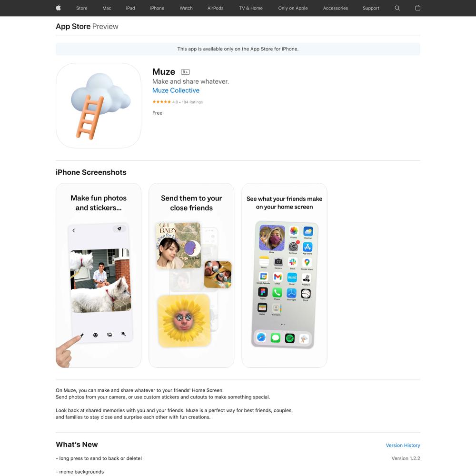Click the five-star rating stars

[161, 102]
